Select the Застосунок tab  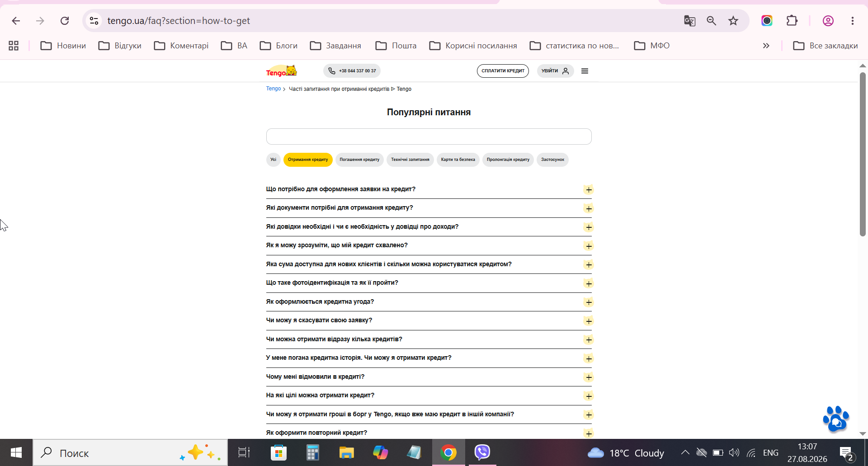pyautogui.click(x=552, y=160)
